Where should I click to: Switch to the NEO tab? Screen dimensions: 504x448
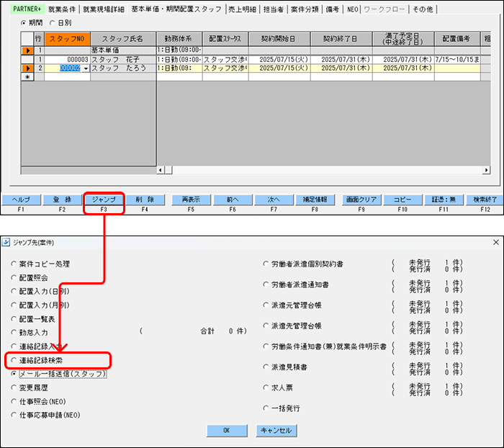352,9
